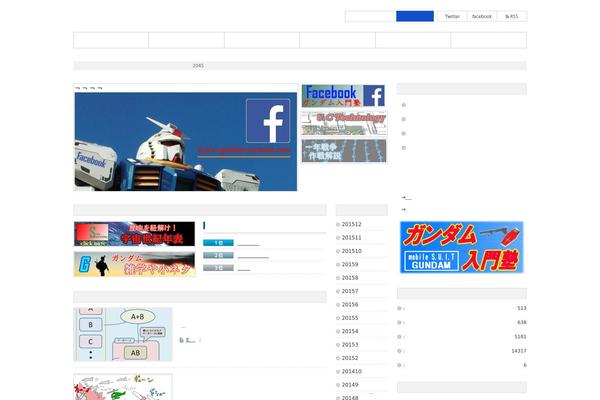Open the 20158 archive link
This screenshot has width=600, height=400.
click(x=350, y=278)
